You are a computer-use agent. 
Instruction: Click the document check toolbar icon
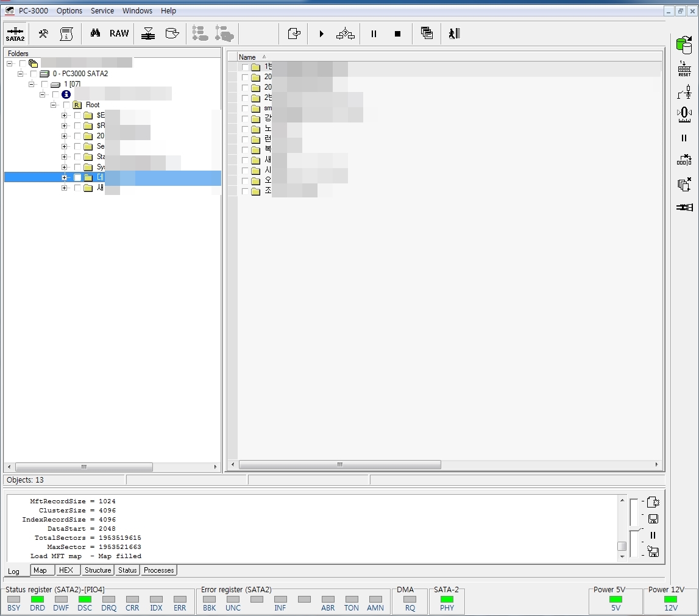[294, 34]
